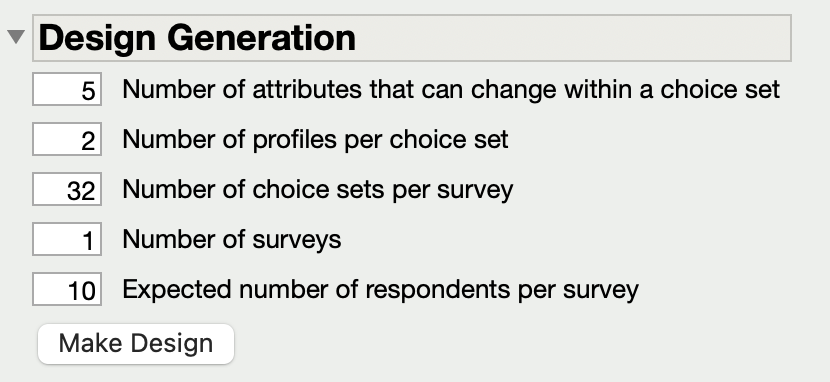Screen dimensions: 830x382
Task: Click the choice sets per survey field
Action: click(x=67, y=189)
